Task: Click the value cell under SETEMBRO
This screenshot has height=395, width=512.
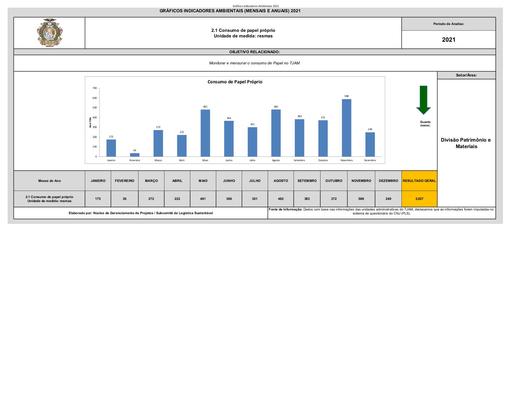Action: click(307, 199)
